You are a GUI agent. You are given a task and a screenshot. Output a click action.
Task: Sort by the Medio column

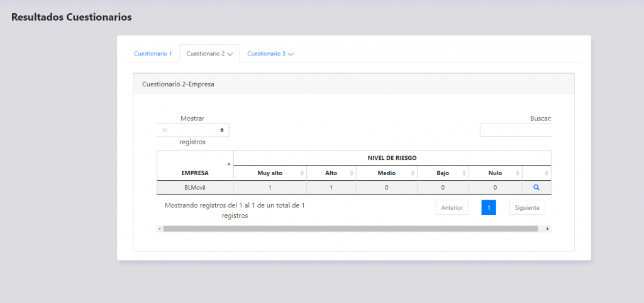pos(386,173)
